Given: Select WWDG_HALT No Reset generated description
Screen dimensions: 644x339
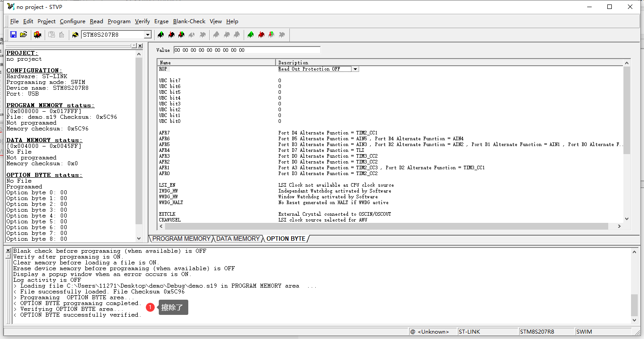Looking at the screenshot, I should tap(333, 203).
